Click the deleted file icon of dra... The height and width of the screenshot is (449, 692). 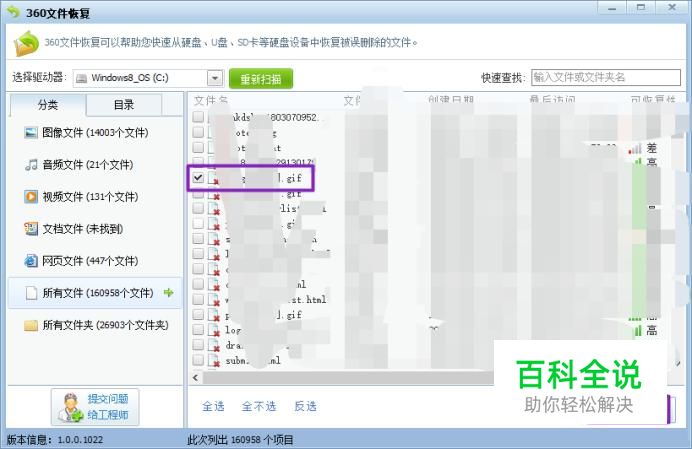(214, 345)
